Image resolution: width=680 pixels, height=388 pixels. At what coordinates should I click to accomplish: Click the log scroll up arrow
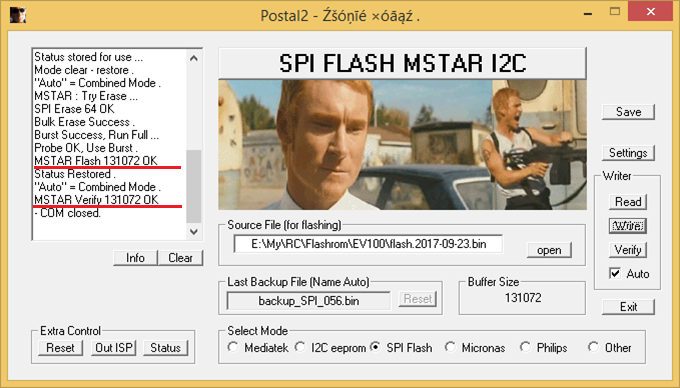(x=194, y=58)
